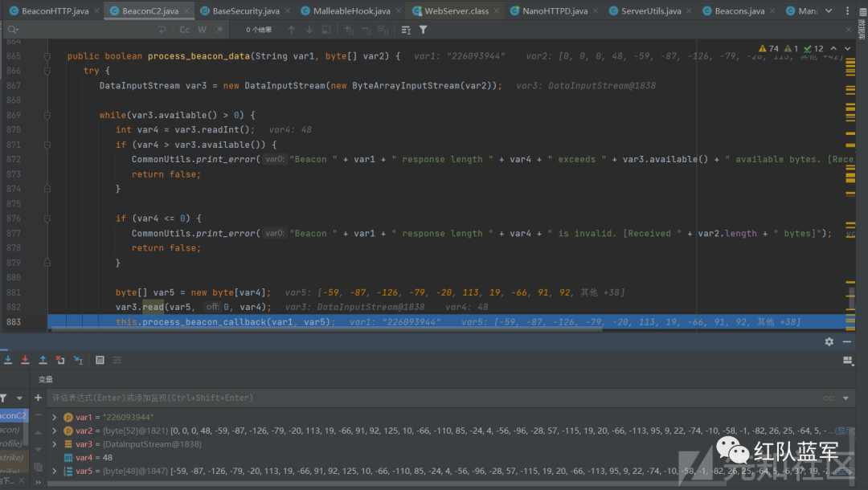
Task: Jump to next highlighted problem arrow
Action: pos(847,48)
